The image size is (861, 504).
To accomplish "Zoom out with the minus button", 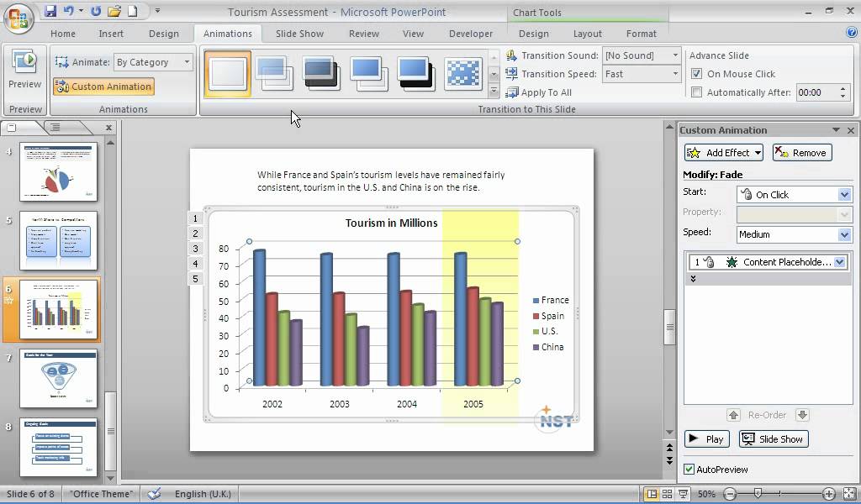I will click(729, 494).
